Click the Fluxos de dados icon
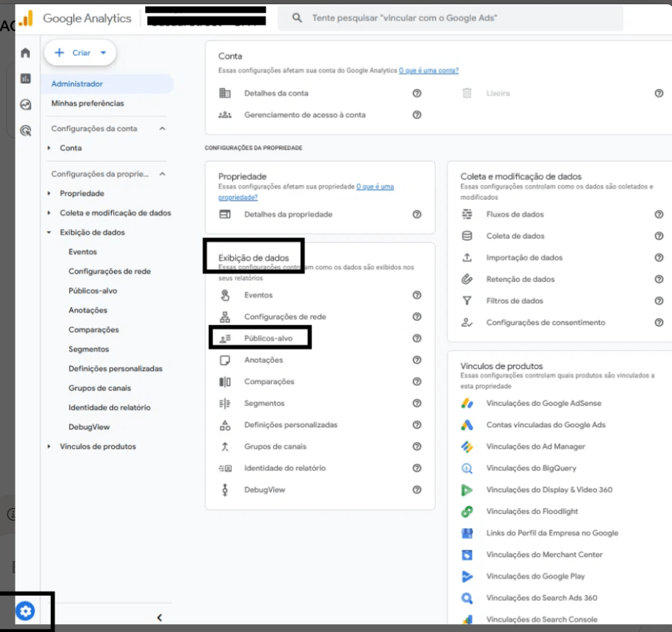 tap(467, 214)
